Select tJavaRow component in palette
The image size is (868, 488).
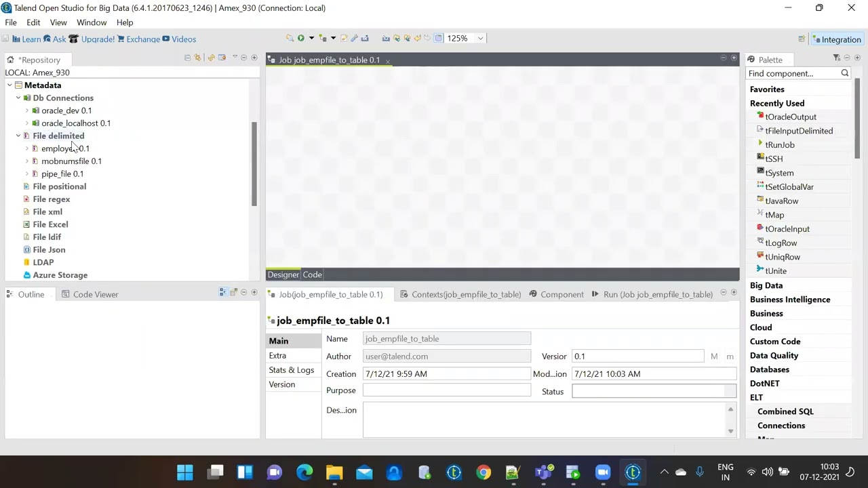pos(781,201)
